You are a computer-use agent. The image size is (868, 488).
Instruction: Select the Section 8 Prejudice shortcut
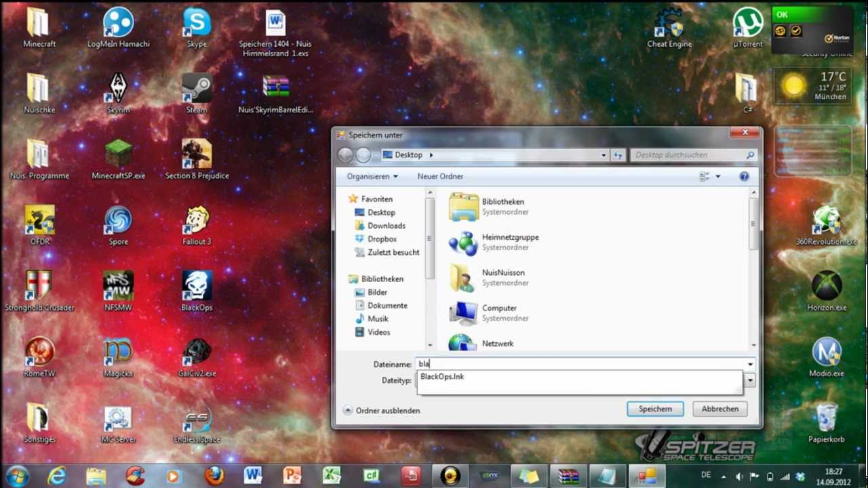[x=197, y=159]
